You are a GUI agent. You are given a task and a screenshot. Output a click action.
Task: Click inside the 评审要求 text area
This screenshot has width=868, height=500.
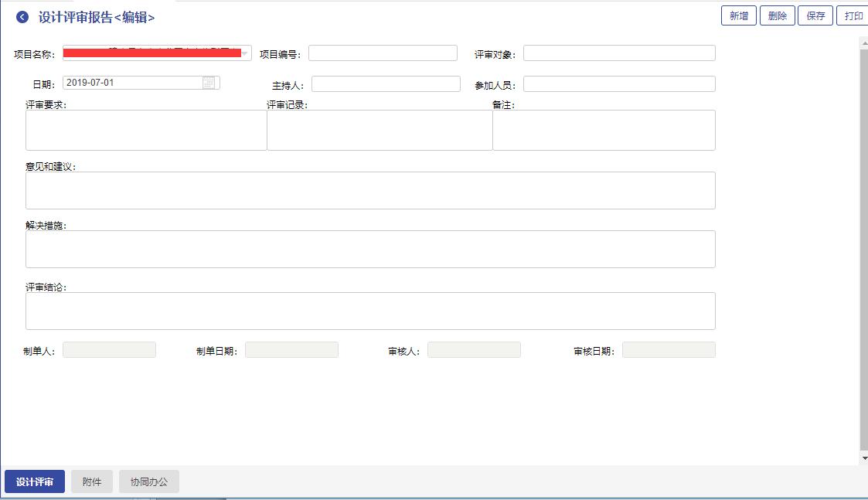click(146, 130)
